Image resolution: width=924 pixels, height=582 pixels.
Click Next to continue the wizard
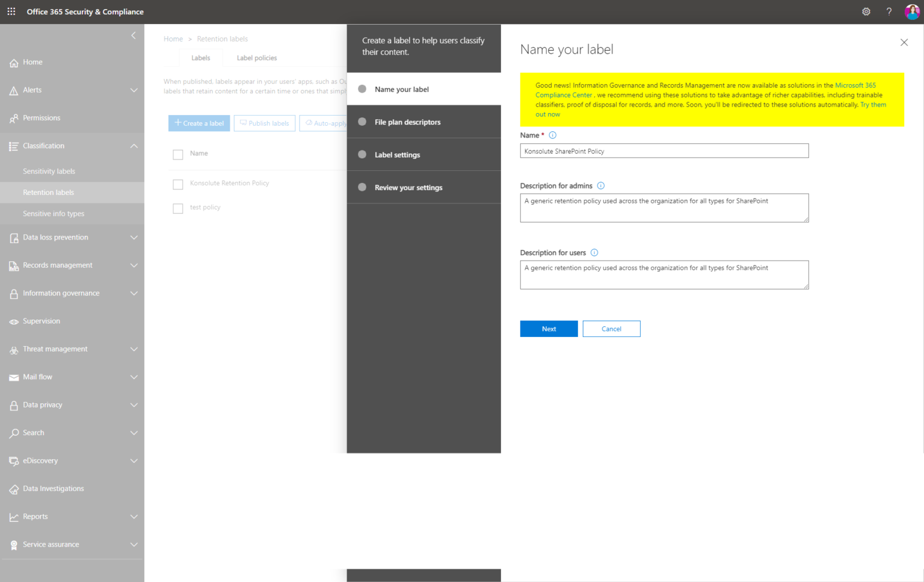[548, 329]
